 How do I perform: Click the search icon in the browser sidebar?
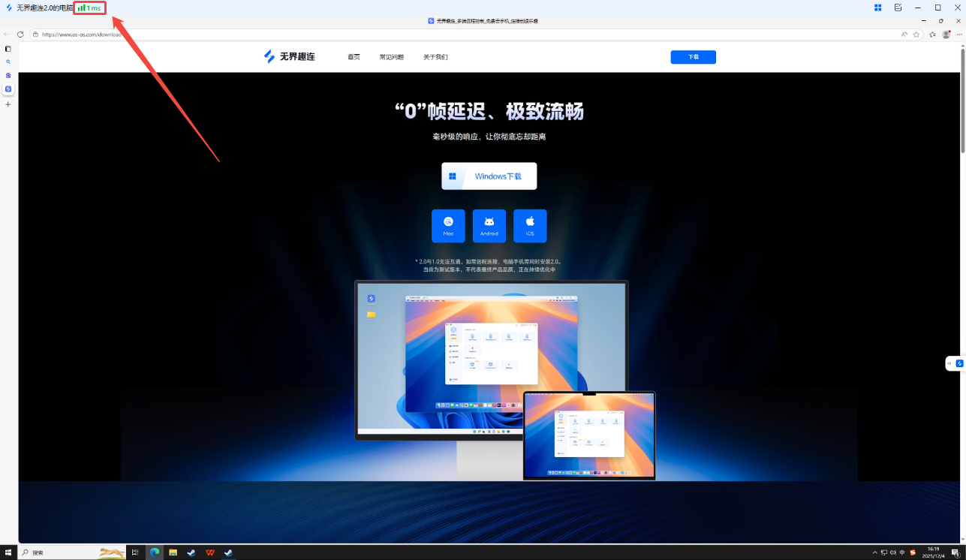coord(8,63)
